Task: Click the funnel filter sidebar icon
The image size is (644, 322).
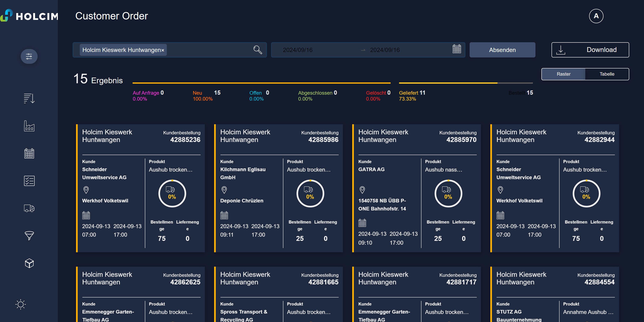Action: [x=29, y=236]
